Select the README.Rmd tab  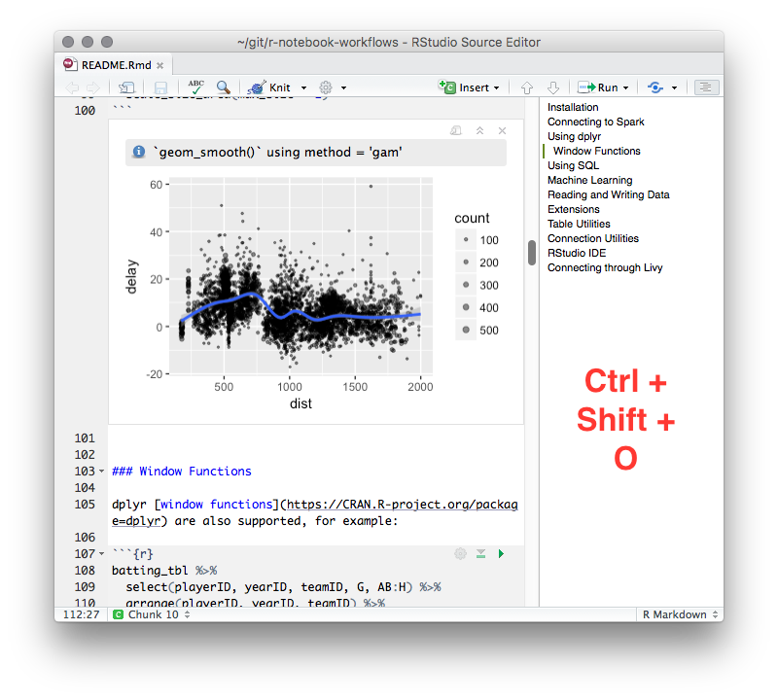(108, 64)
